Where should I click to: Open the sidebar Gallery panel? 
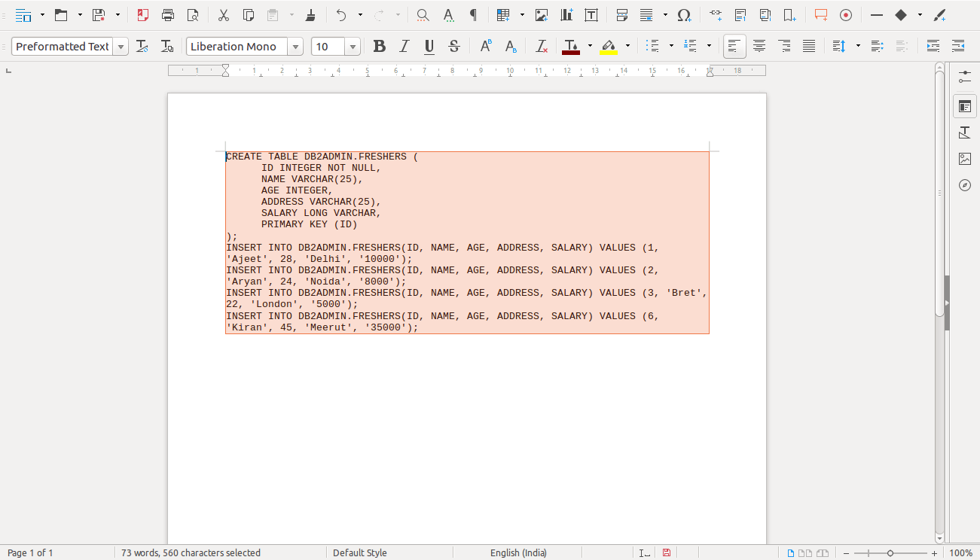point(965,159)
